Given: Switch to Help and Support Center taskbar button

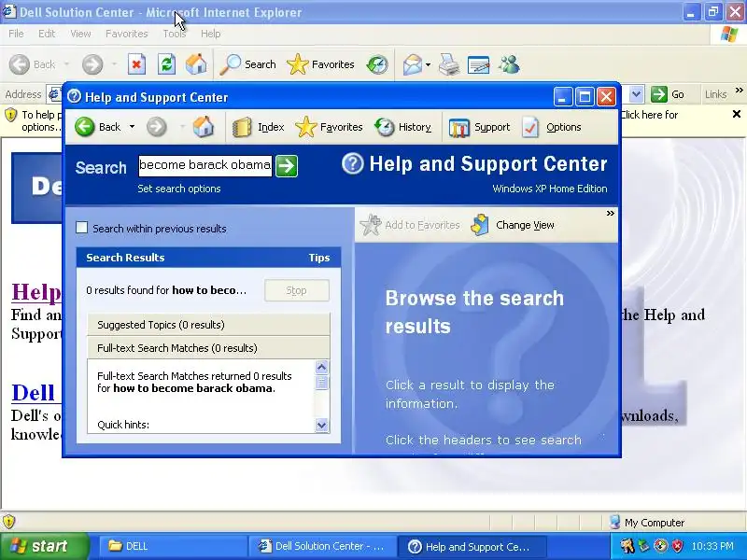Looking at the screenshot, I should coord(471,546).
